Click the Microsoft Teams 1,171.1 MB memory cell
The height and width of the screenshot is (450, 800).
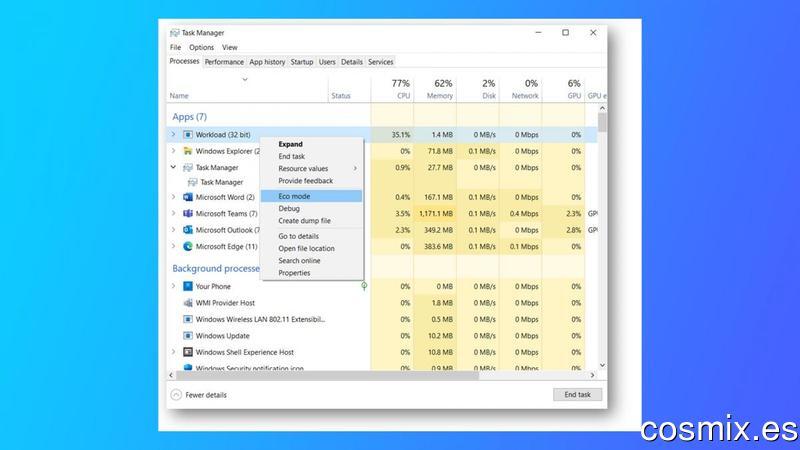tap(435, 214)
